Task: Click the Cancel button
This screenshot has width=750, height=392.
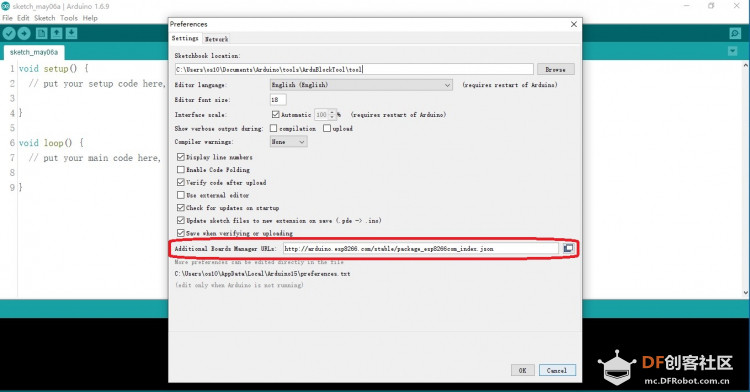Action: tap(557, 370)
